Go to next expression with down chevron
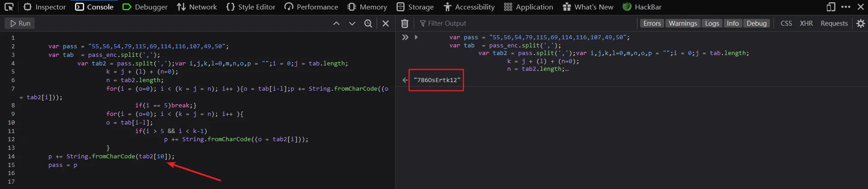The image size is (868, 189). (352, 23)
